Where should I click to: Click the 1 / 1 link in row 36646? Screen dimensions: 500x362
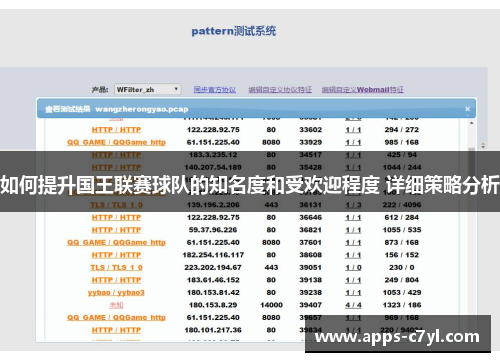tap(353, 217)
